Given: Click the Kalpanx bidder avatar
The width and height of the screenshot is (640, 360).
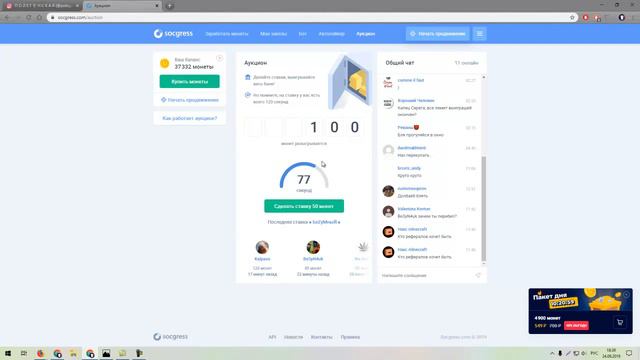Looking at the screenshot, I should coord(262,247).
